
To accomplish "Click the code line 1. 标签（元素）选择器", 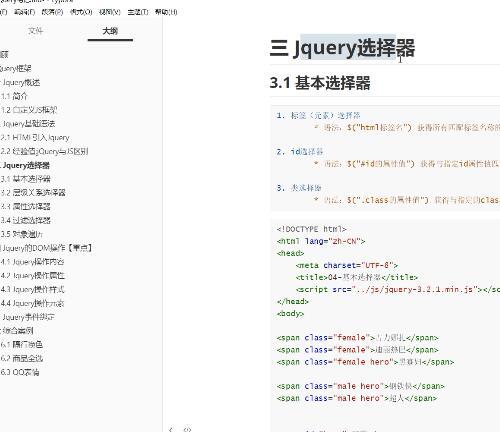I will [x=318, y=116].
